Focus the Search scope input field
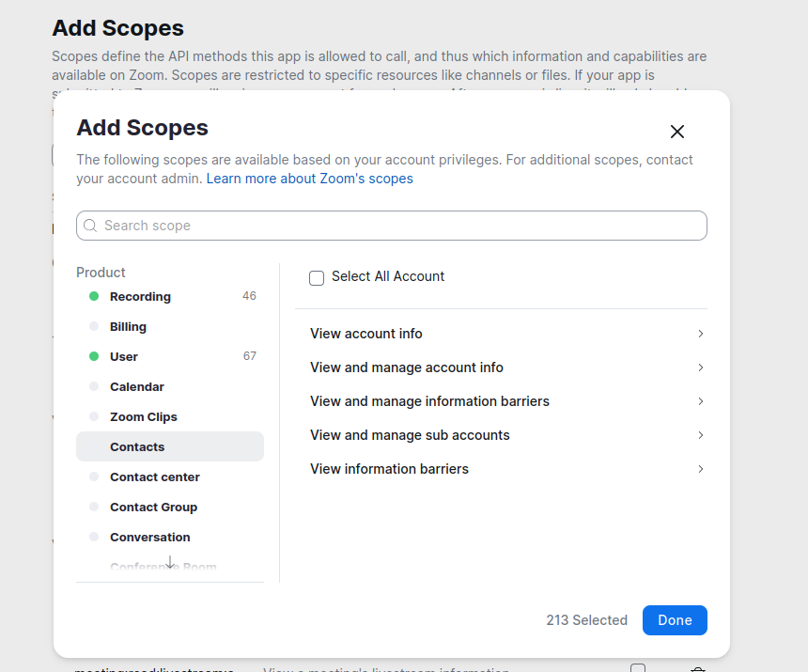808x672 pixels. (x=392, y=226)
